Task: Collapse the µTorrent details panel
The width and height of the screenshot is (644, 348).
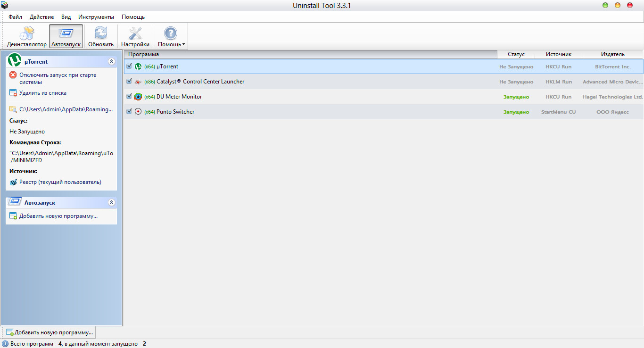Action: point(112,61)
